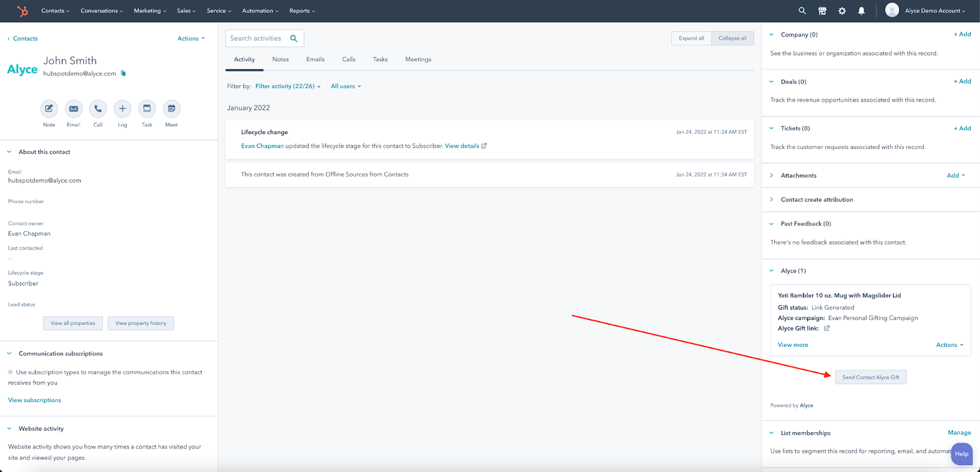Image resolution: width=980 pixels, height=472 pixels.
Task: Add a company with + Add link
Action: [962, 34]
